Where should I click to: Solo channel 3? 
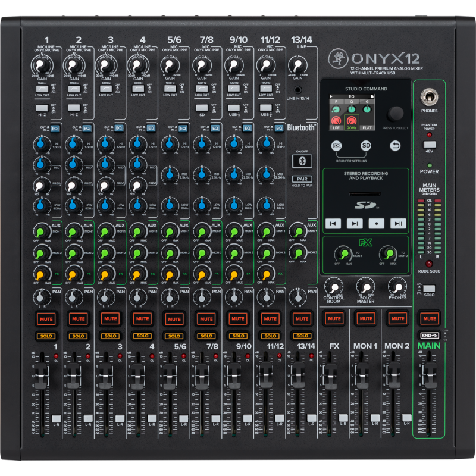tap(109, 336)
